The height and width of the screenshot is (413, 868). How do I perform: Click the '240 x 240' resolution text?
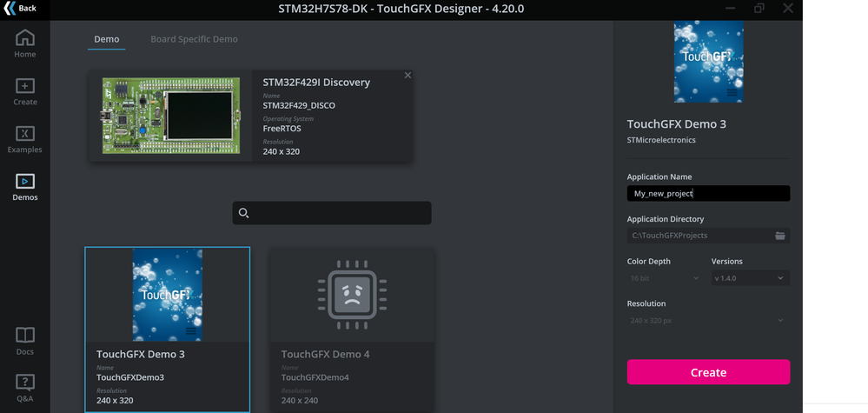300,400
